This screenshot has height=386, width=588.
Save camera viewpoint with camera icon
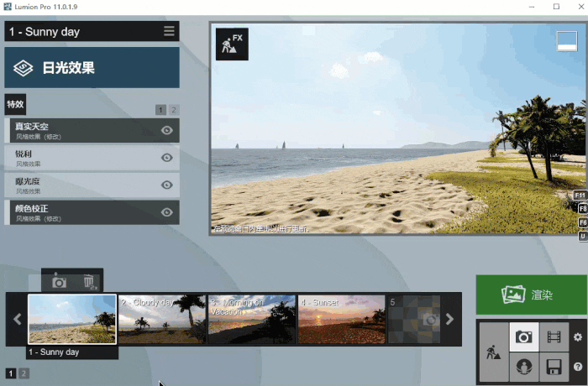click(x=59, y=281)
